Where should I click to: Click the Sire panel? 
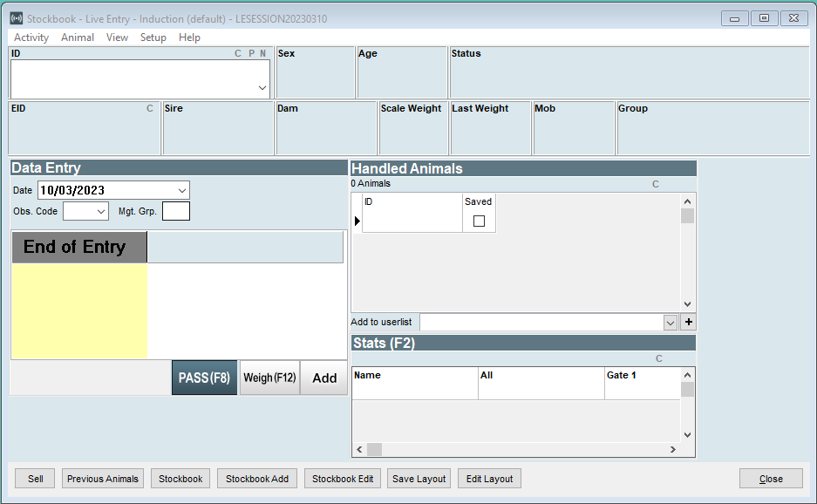218,128
